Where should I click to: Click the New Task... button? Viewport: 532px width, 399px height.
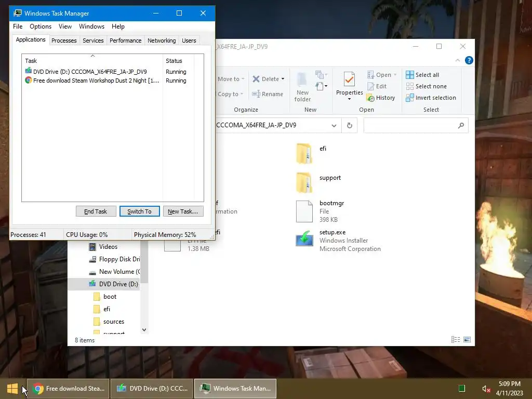tap(183, 211)
